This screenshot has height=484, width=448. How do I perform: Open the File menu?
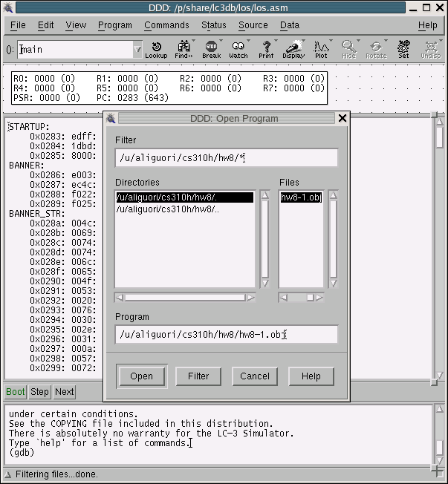coord(18,25)
